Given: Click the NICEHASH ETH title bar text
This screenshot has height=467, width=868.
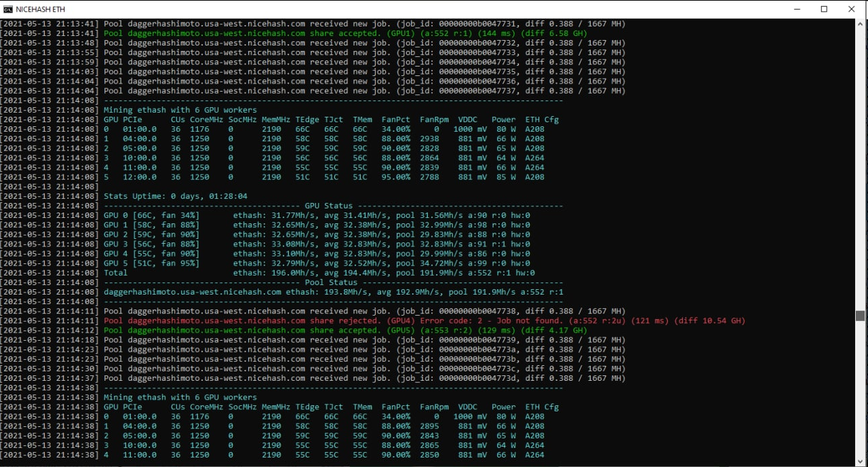Looking at the screenshot, I should 40,9.
